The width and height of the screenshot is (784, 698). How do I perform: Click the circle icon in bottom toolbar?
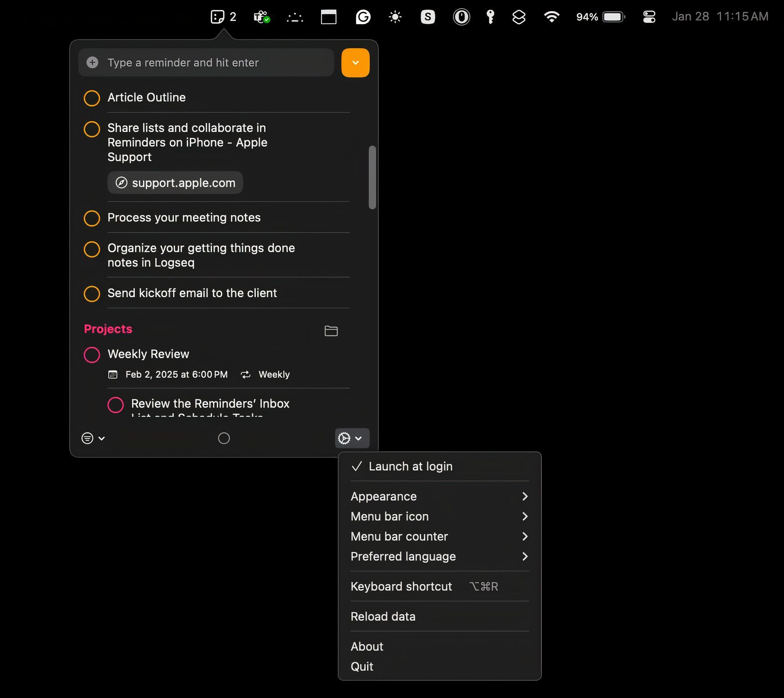click(x=224, y=438)
